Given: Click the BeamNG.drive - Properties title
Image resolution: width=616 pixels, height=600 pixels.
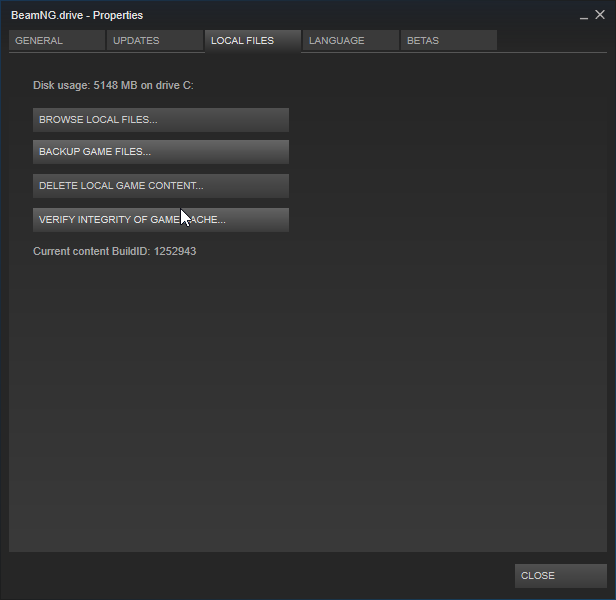Looking at the screenshot, I should pyautogui.click(x=77, y=15).
